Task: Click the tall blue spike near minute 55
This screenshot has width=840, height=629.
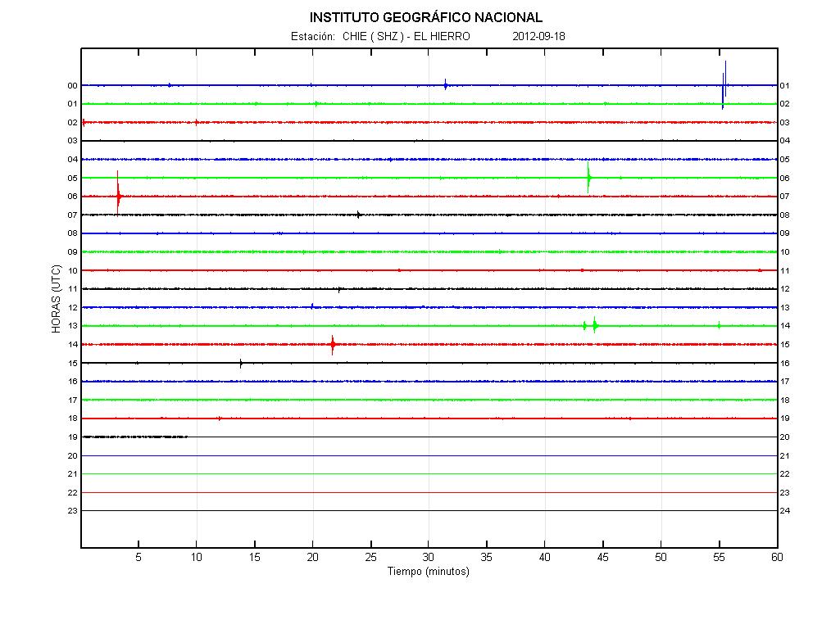Action: [x=724, y=85]
